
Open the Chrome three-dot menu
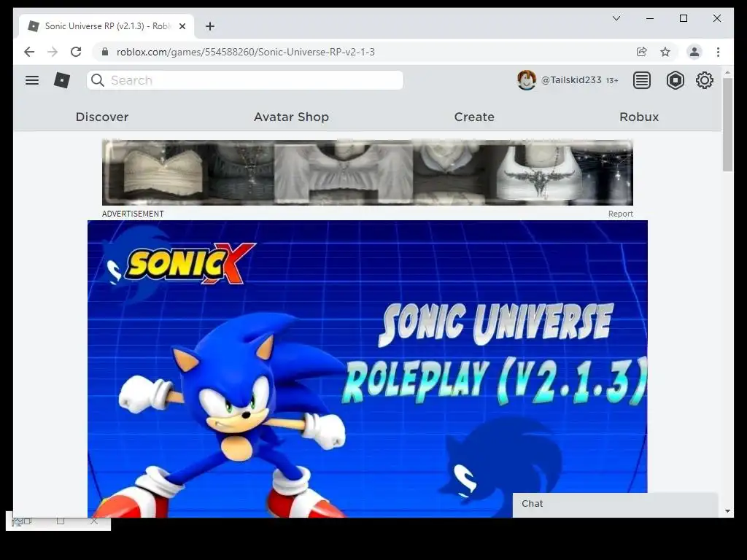point(718,52)
